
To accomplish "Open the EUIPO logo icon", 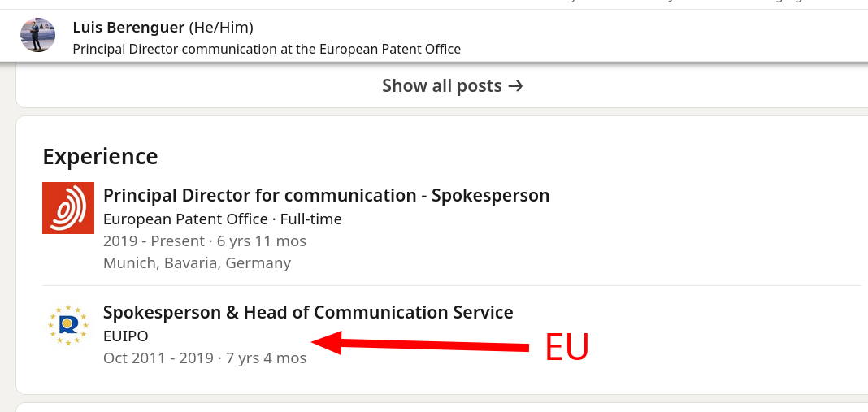I will (x=68, y=325).
